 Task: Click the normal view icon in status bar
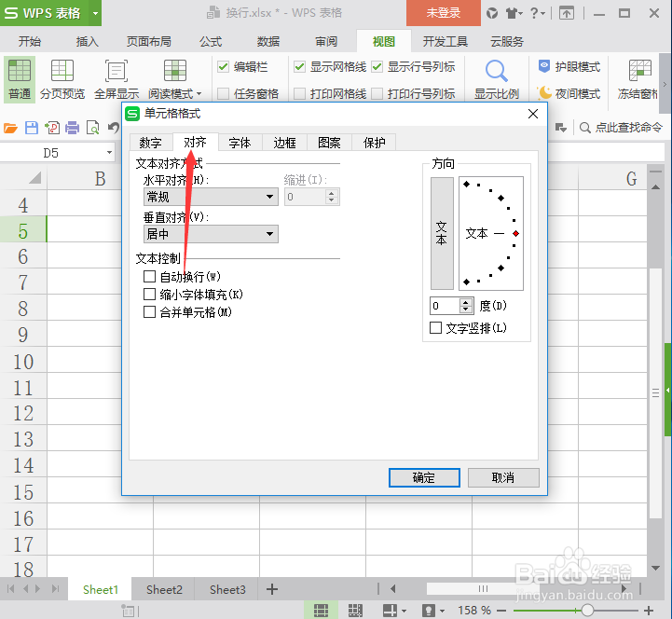[x=321, y=611]
